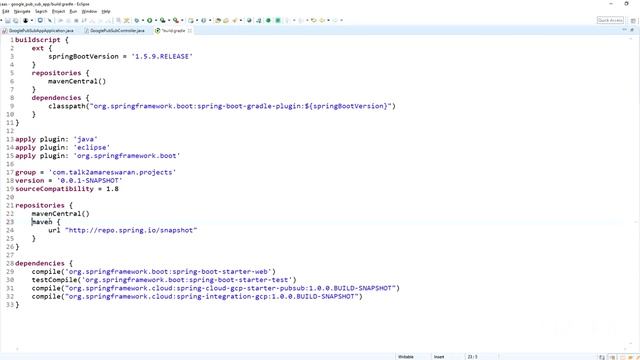Focus the Quick Access search field
Viewport: 640px width, 360px height.
(x=610, y=20)
